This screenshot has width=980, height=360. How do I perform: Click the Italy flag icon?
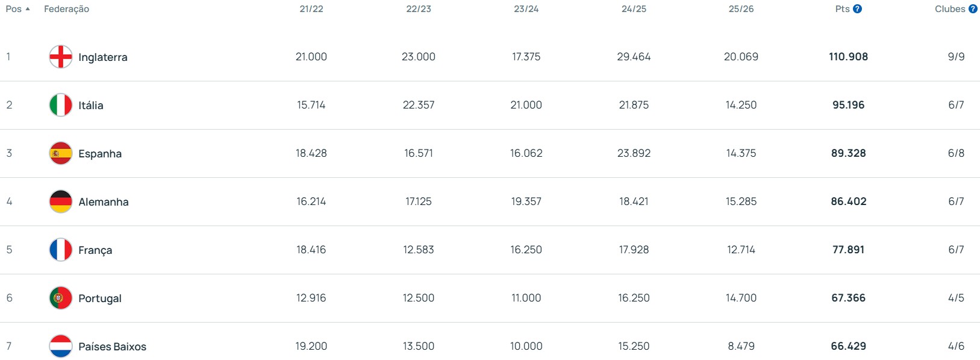61,105
